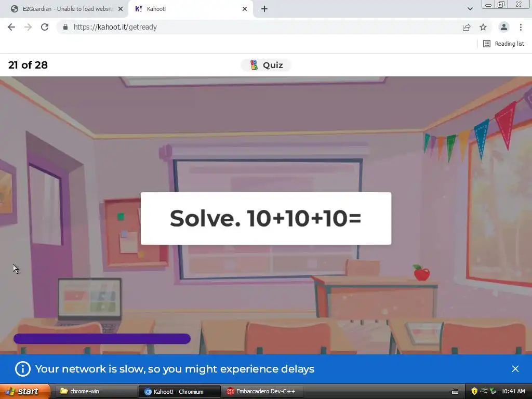Open the Chromium three-dot menu
The width and height of the screenshot is (532, 399).
coord(521,27)
